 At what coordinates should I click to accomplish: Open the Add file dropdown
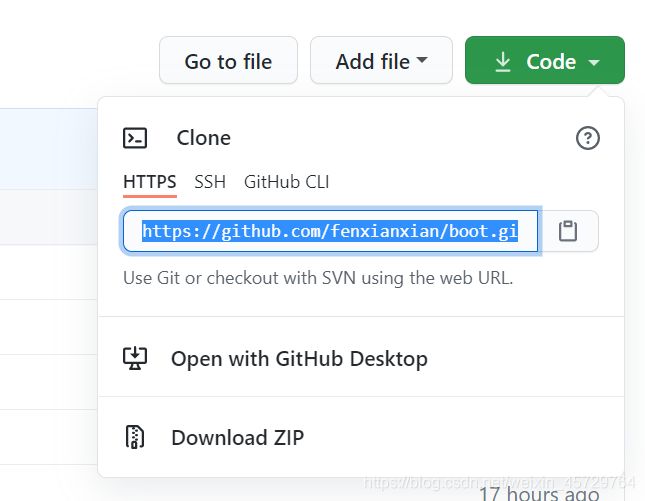[381, 60]
